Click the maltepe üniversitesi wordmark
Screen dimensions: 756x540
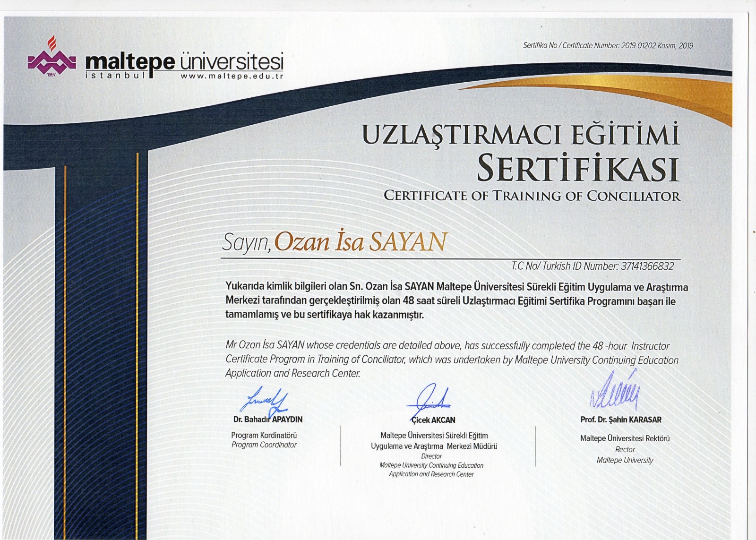coord(184,61)
